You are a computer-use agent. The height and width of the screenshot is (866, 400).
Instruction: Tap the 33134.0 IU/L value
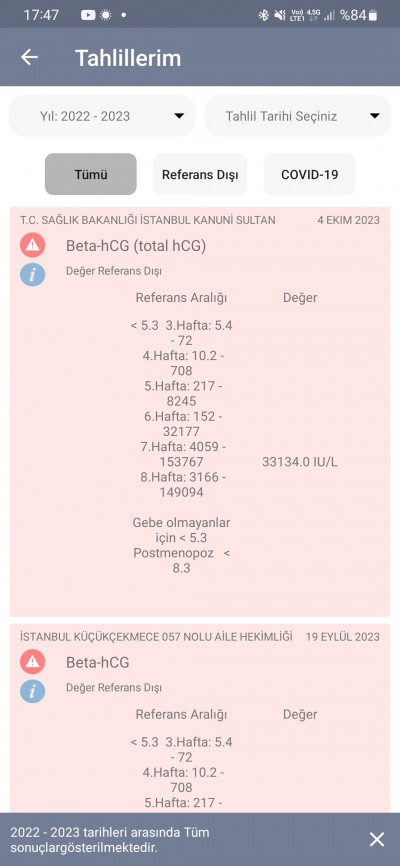(x=300, y=462)
